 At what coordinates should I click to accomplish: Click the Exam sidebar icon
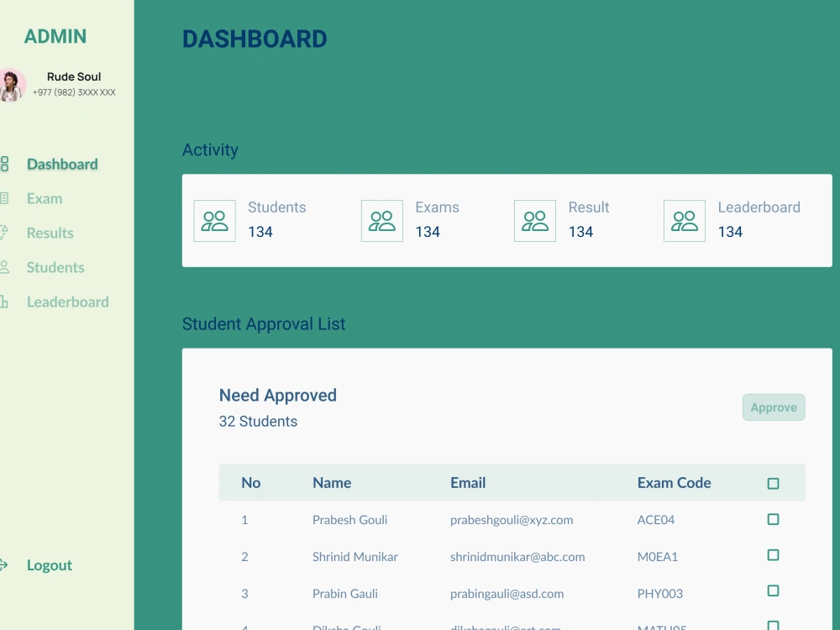[4, 198]
